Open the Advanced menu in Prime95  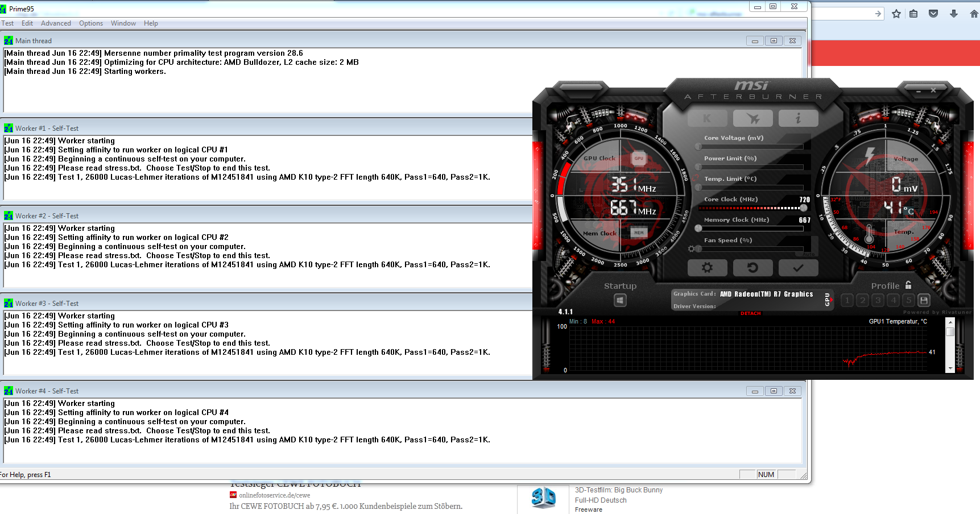56,23
